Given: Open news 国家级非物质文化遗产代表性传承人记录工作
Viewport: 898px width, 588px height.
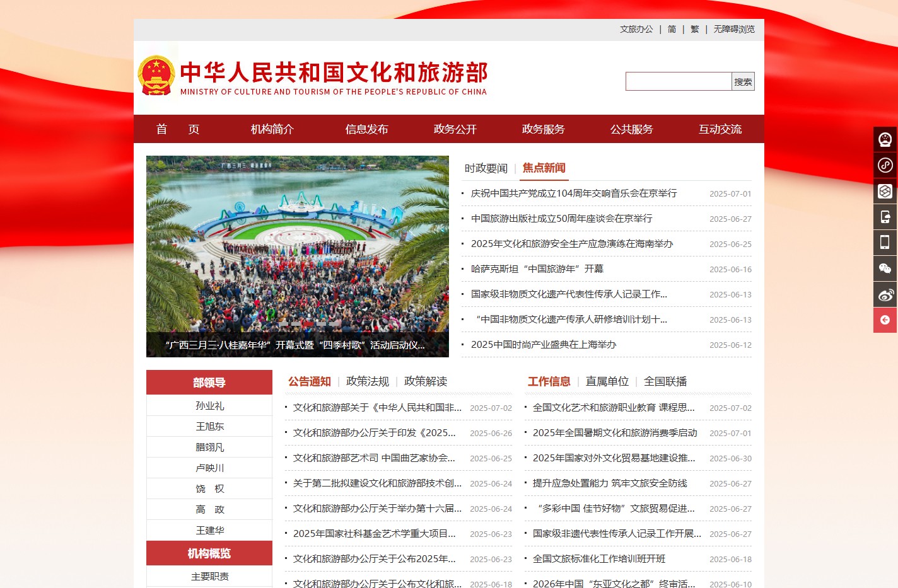Looking at the screenshot, I should [569, 294].
